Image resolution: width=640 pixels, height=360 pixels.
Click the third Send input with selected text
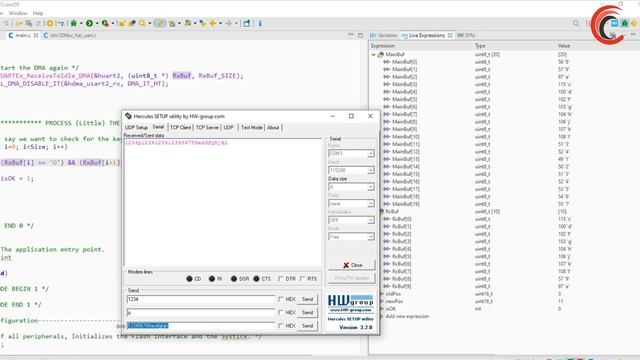(201, 326)
